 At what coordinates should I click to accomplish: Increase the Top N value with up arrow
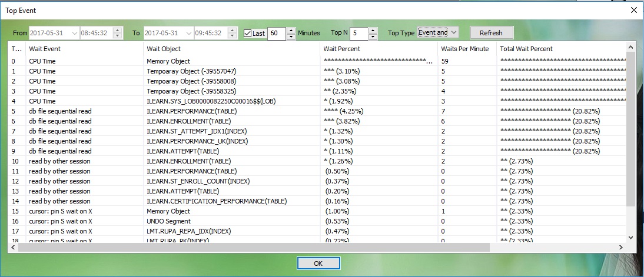pos(373,30)
